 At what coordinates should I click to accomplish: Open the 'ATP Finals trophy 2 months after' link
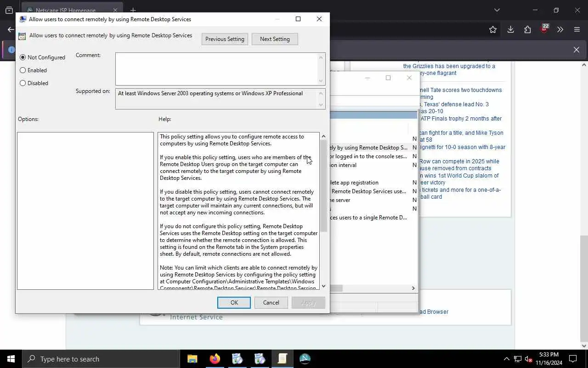(461, 119)
